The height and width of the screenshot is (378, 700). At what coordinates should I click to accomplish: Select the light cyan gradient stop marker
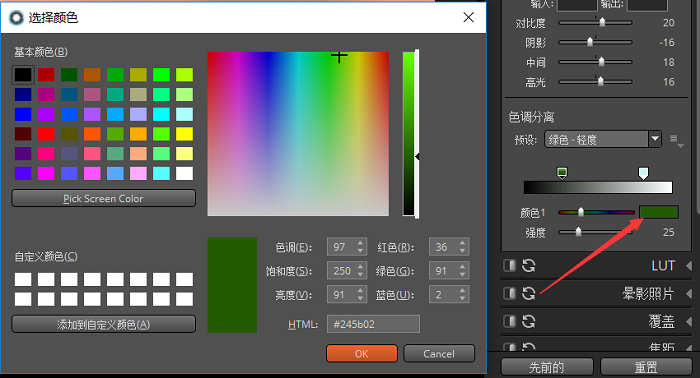tap(643, 173)
